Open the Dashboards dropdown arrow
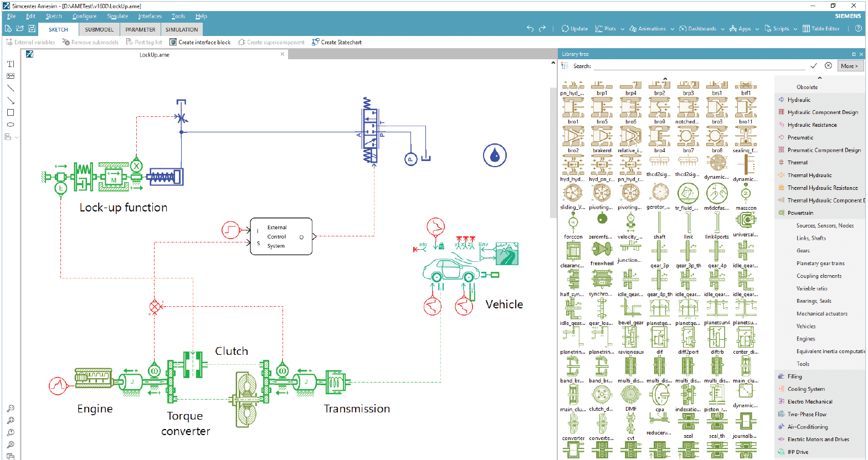The image size is (868, 460). 722,29
